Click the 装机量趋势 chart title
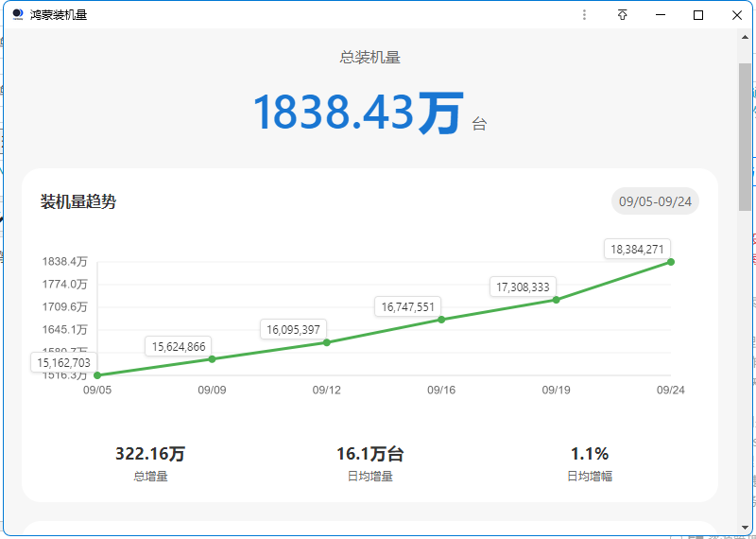 pos(78,201)
